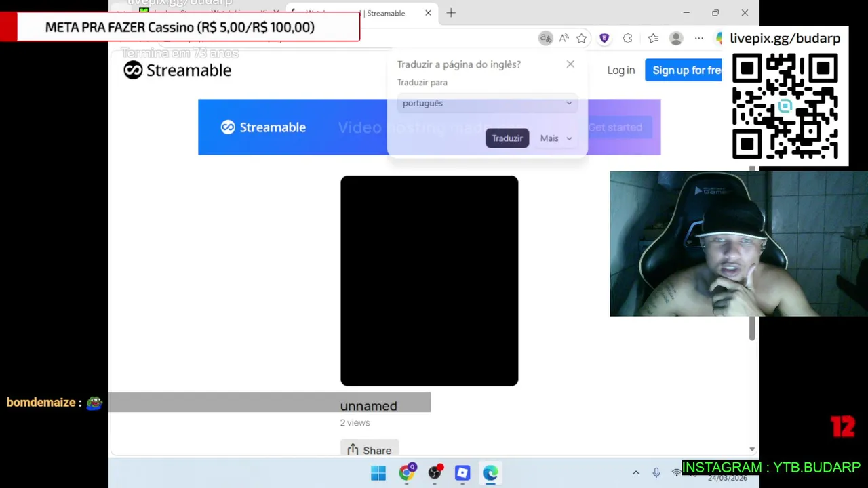This screenshot has width=868, height=488.
Task: Click the microphone icon in system tray
Action: pyautogui.click(x=656, y=473)
